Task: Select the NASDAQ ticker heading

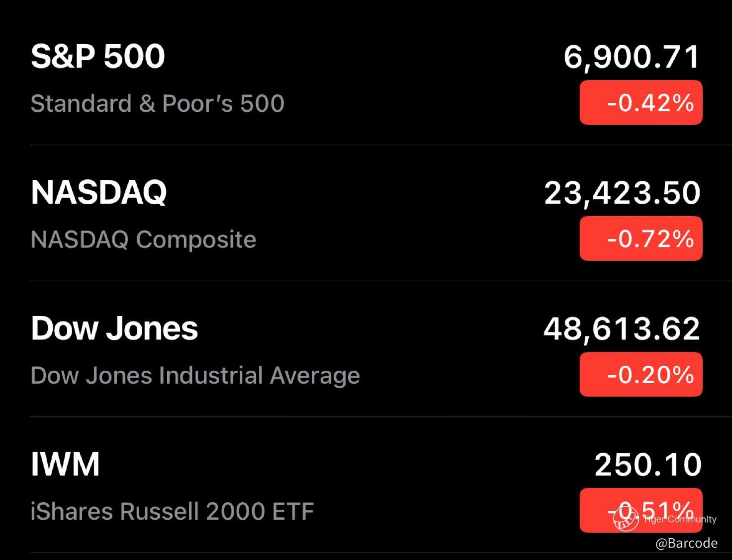Action: point(98,192)
